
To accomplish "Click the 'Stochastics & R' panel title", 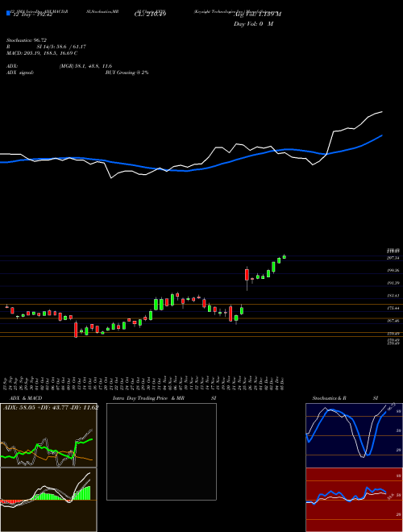I will [x=330, y=398].
